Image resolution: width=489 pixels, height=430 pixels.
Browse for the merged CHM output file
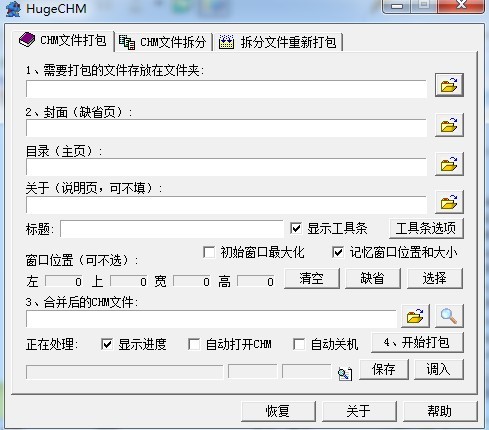tap(415, 316)
